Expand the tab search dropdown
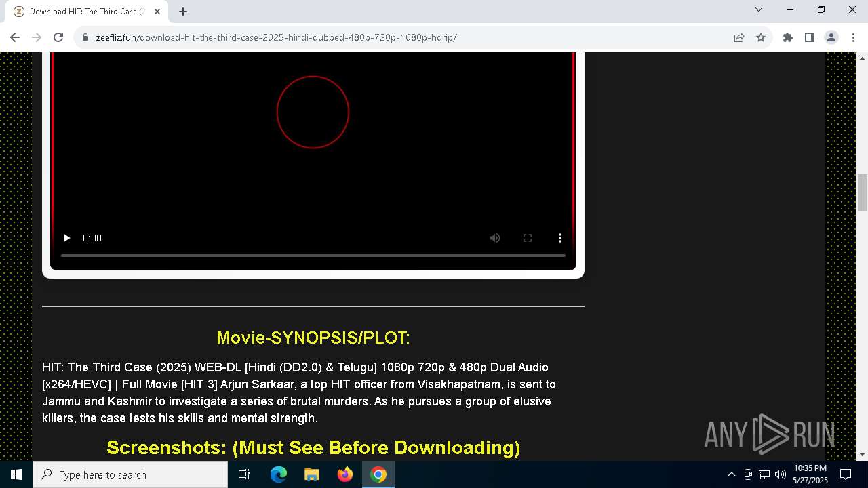The height and width of the screenshot is (488, 868). 759,9
